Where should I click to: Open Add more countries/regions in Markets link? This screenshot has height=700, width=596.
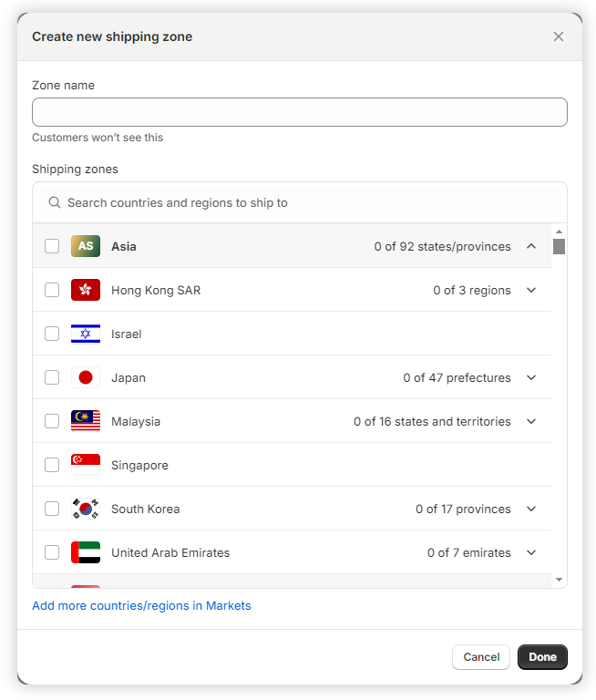pos(141,605)
